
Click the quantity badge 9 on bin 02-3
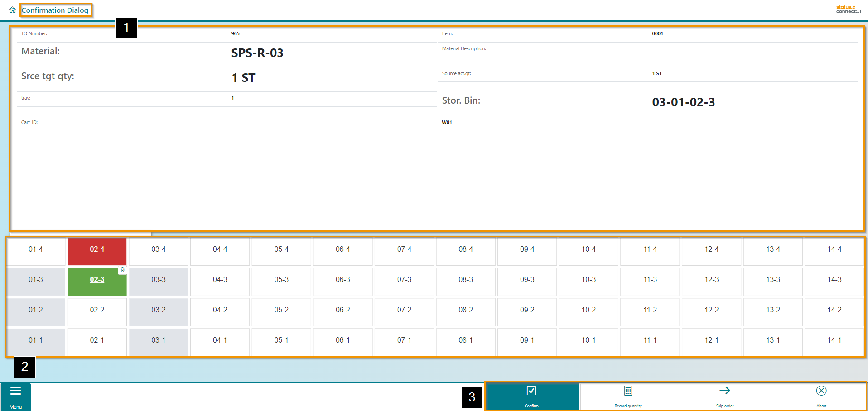click(x=122, y=270)
